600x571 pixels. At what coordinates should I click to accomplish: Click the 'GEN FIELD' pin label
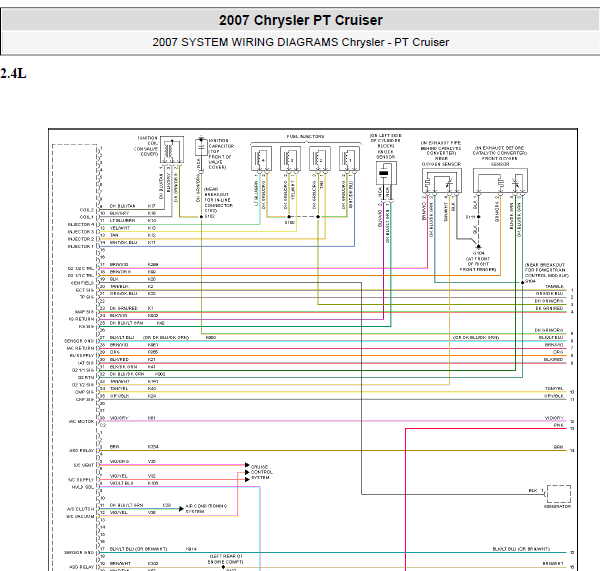82,283
